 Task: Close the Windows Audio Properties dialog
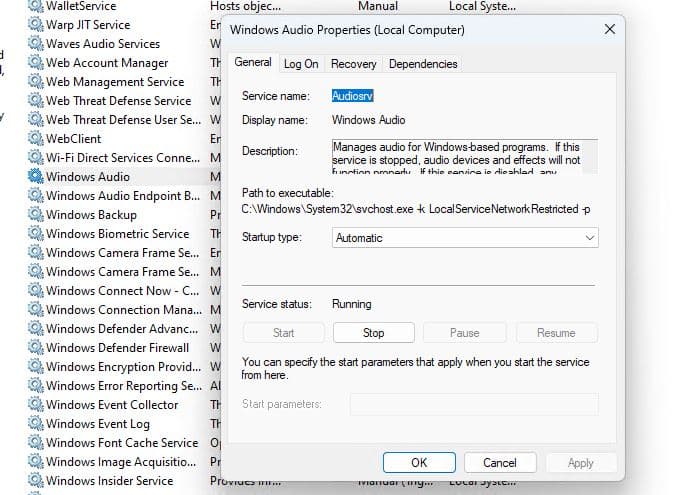coord(610,30)
